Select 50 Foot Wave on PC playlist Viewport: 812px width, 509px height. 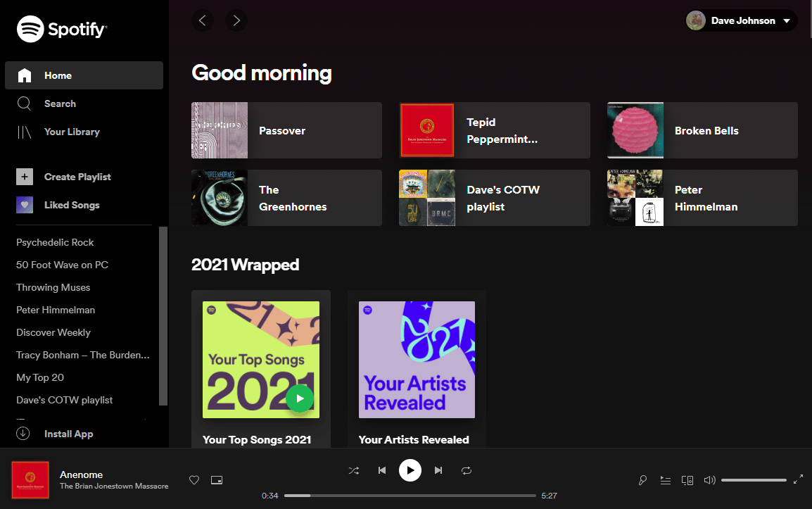pyautogui.click(x=62, y=265)
